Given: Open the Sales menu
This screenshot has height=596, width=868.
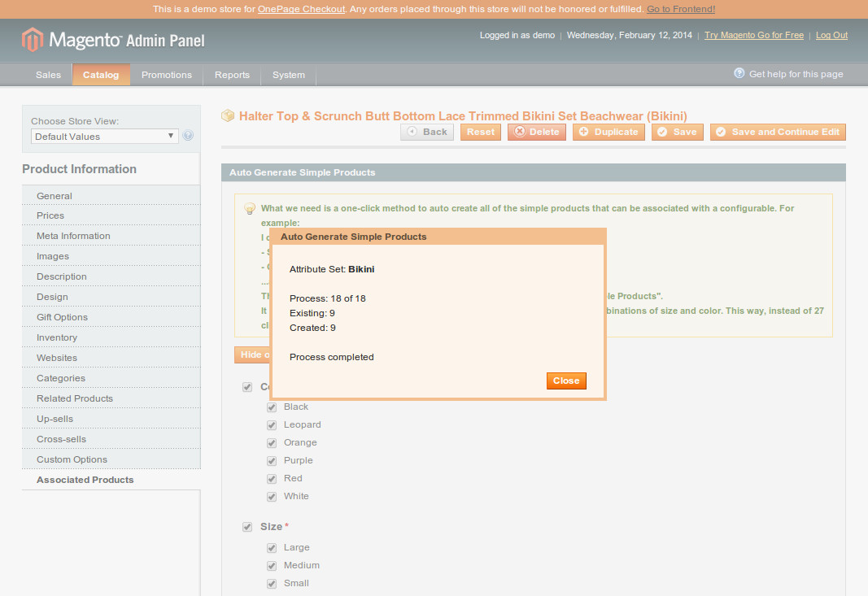Looking at the screenshot, I should (48, 75).
